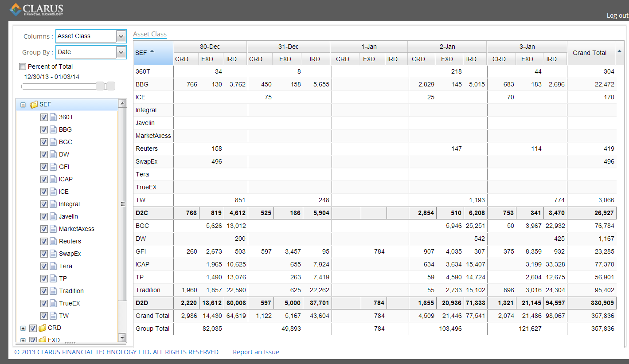Click the 357,836 Grand Total row value
This screenshot has width=629, height=364.
click(603, 316)
